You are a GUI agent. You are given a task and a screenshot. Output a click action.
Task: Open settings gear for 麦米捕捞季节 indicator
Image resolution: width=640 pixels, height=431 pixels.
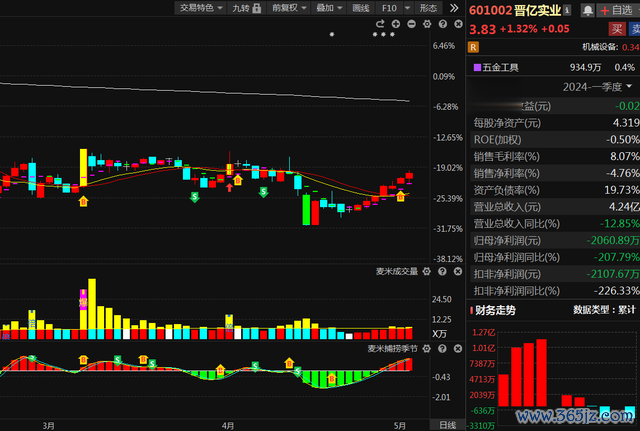tap(427, 349)
